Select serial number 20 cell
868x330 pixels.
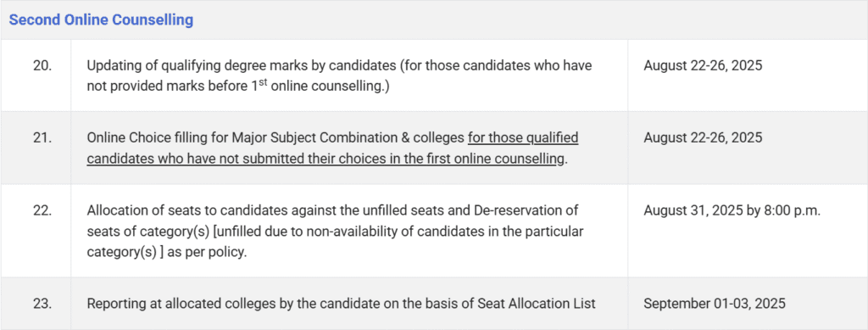pyautogui.click(x=36, y=76)
